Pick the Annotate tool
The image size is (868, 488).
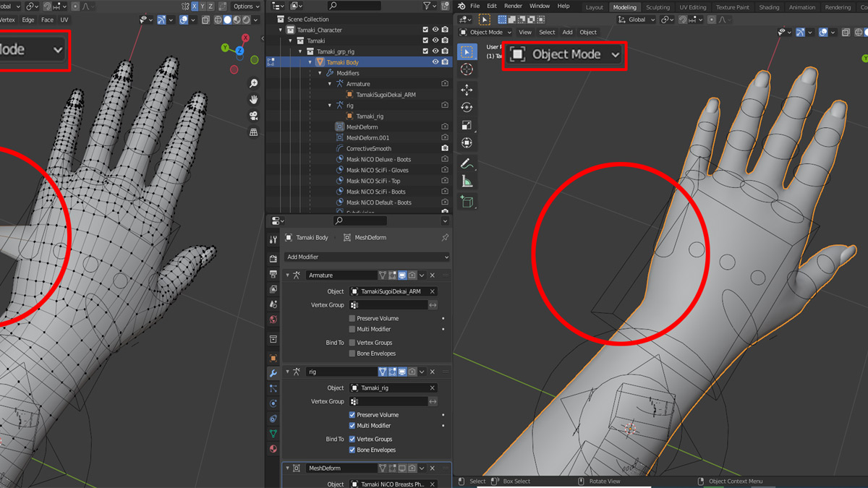pyautogui.click(x=467, y=164)
